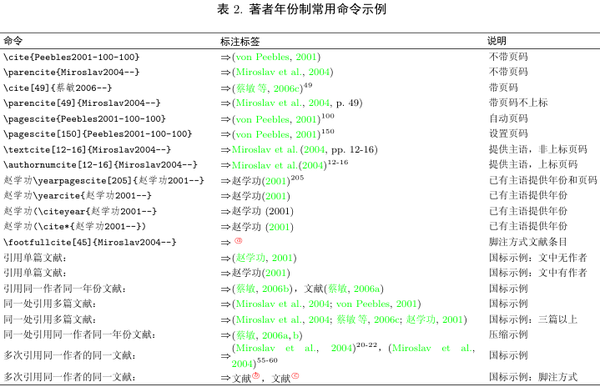This screenshot has width=600, height=387.
Task: Select the \textcite[12-16]{Miroslav2004--} command text
Action: [x=87, y=150]
